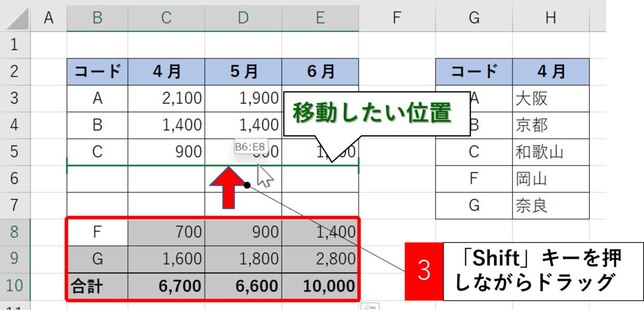
Task: Select cell B8 containing F
Action: (x=98, y=232)
